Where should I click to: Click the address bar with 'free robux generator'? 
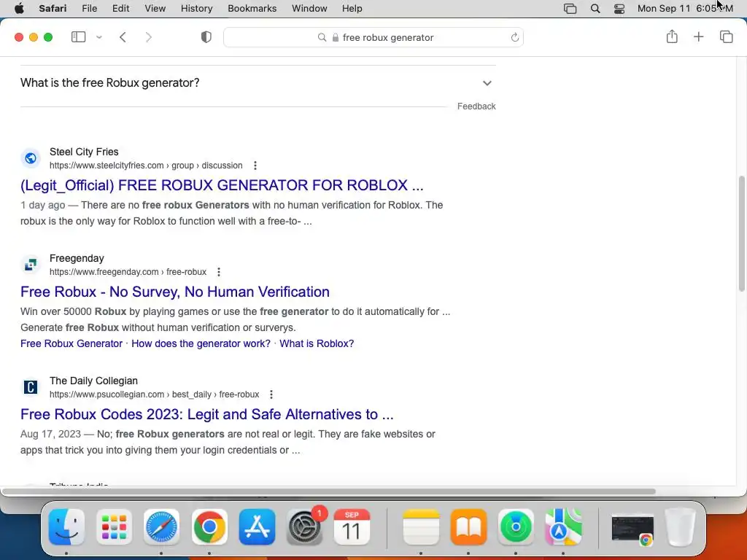[x=373, y=37]
